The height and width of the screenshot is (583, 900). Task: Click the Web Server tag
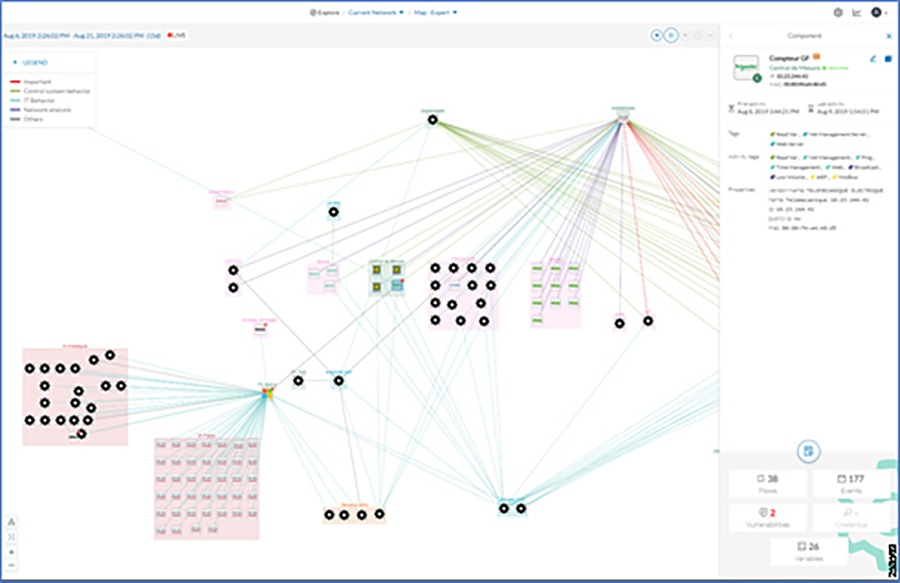pos(787,143)
